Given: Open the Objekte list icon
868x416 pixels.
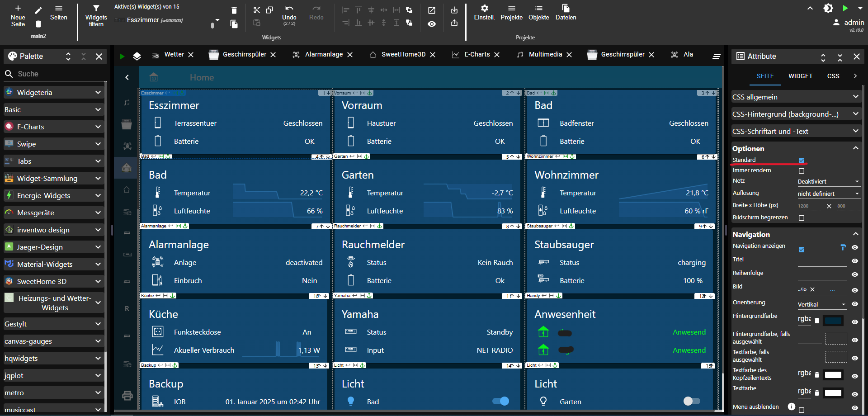Looking at the screenshot, I should pos(538,13).
